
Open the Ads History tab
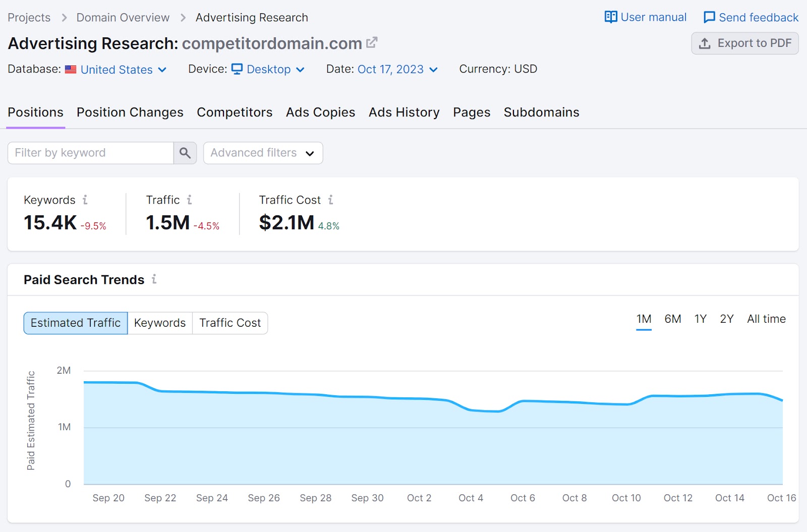click(x=403, y=112)
